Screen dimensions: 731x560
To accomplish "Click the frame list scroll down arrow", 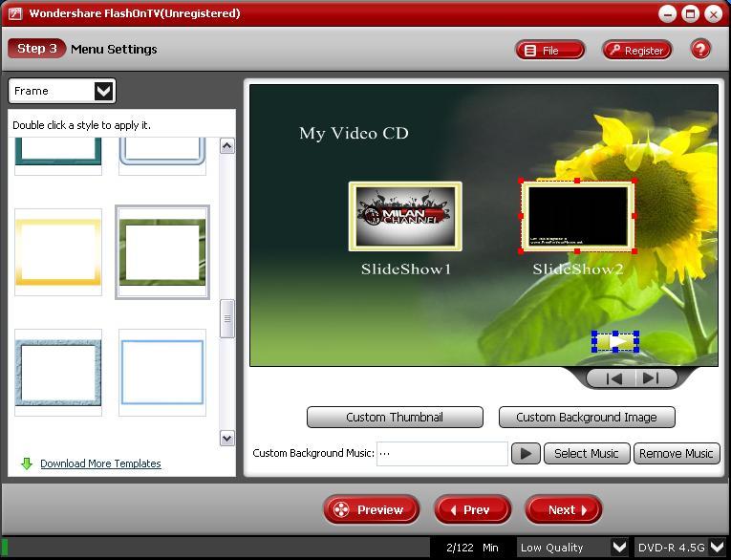I will tap(227, 438).
